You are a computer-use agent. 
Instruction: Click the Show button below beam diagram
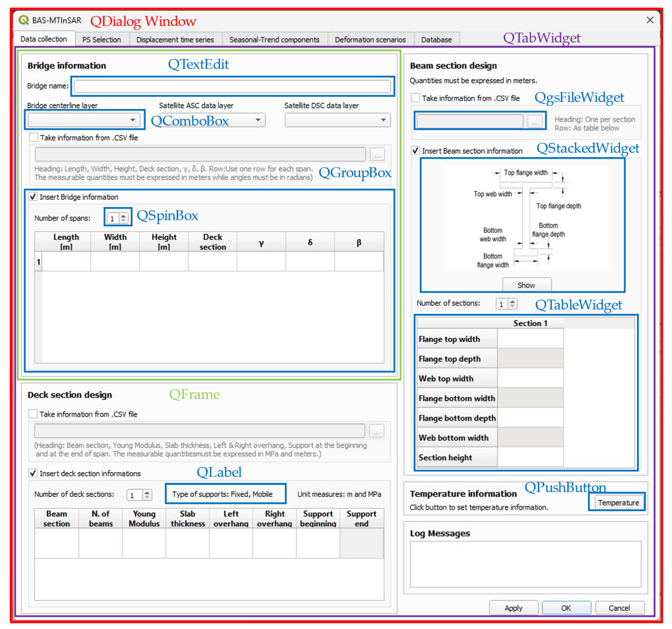[x=526, y=285]
